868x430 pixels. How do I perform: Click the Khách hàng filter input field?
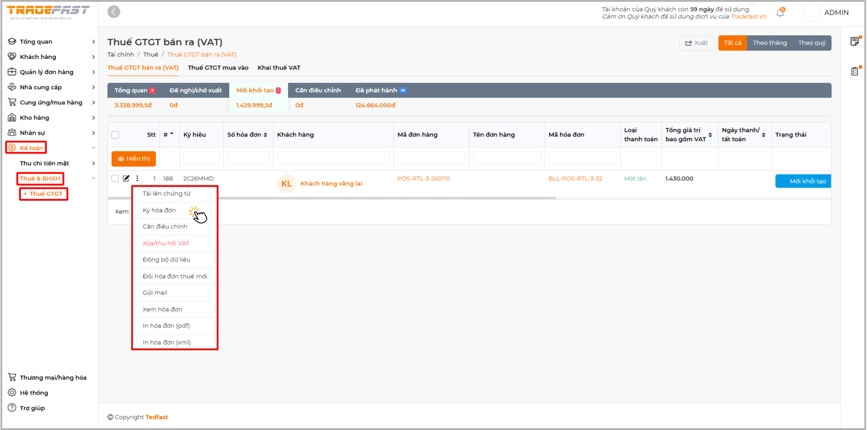(x=333, y=158)
